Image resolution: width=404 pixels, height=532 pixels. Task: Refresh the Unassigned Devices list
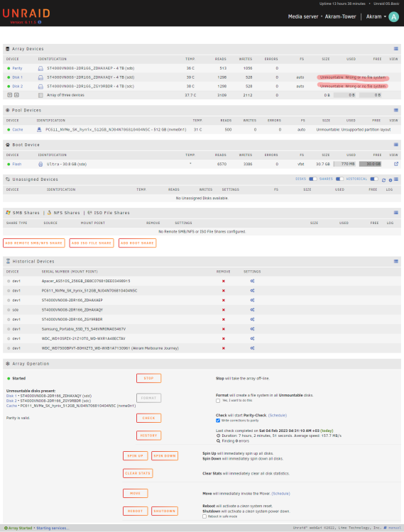[383, 180]
